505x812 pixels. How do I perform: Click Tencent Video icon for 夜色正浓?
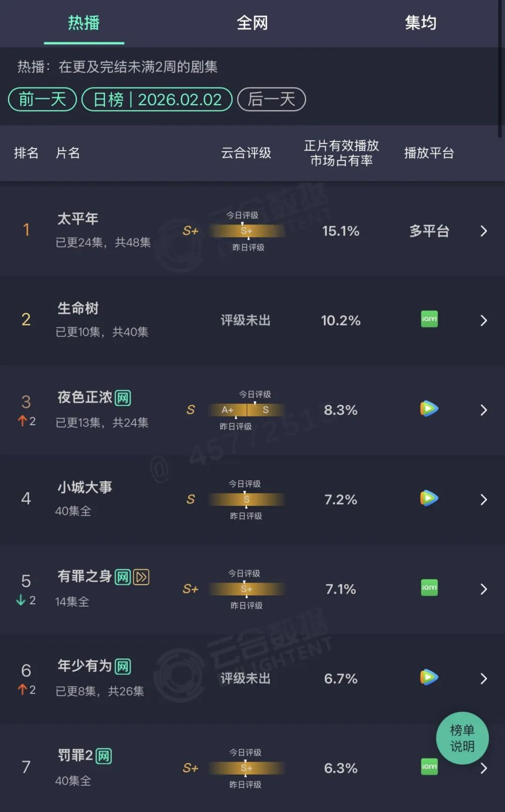point(429,409)
